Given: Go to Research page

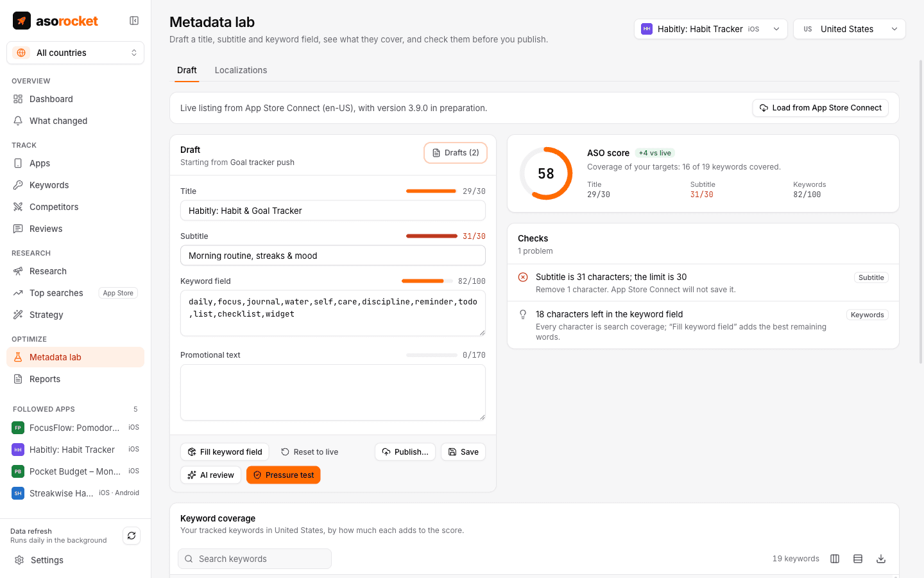Looking at the screenshot, I should tap(75, 271).
